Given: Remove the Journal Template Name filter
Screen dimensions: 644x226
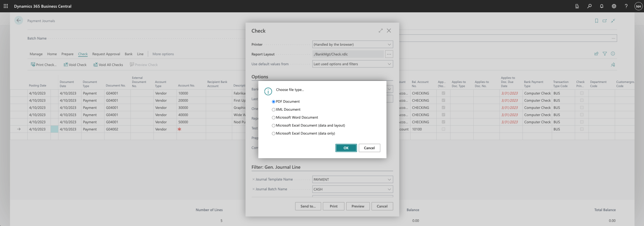Looking at the screenshot, I should click(x=254, y=179).
